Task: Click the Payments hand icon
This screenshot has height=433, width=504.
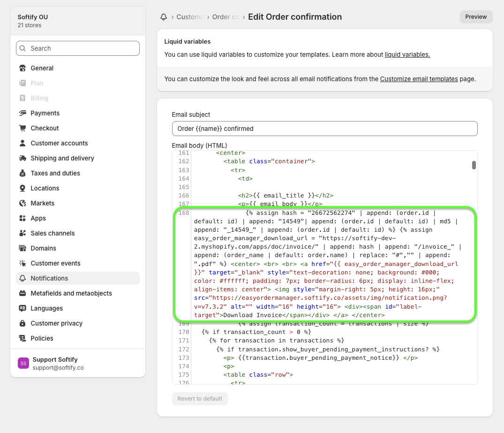Action: [x=23, y=113]
